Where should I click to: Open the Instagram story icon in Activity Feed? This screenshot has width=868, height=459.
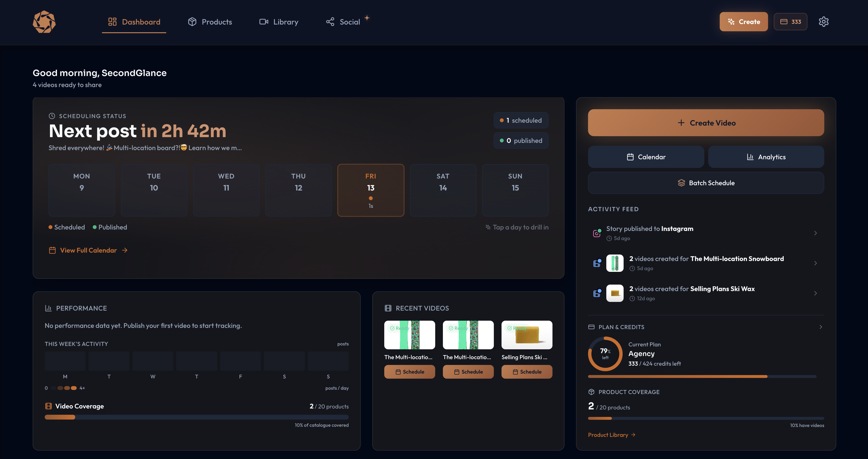click(597, 232)
